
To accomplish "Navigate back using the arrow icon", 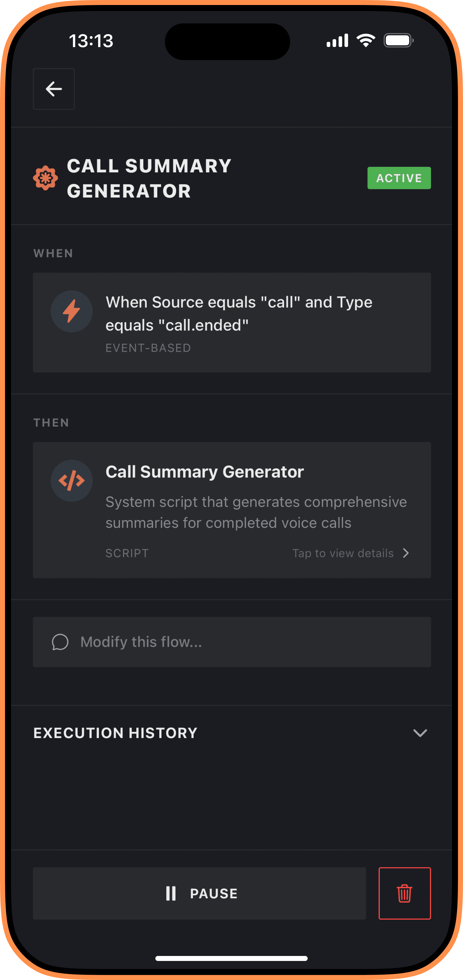I will click(53, 89).
